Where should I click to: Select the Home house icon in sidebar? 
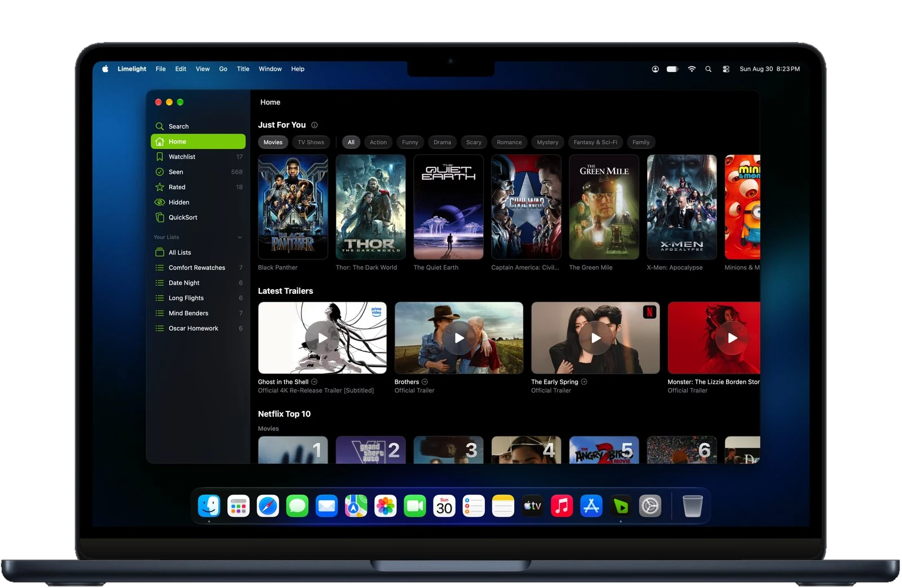pyautogui.click(x=160, y=142)
